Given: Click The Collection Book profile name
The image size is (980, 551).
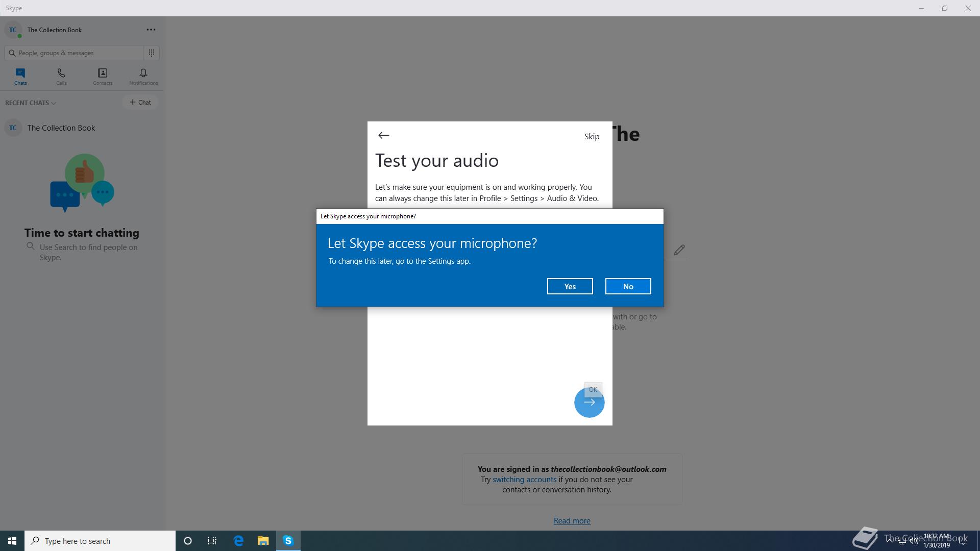Looking at the screenshot, I should click(55, 30).
